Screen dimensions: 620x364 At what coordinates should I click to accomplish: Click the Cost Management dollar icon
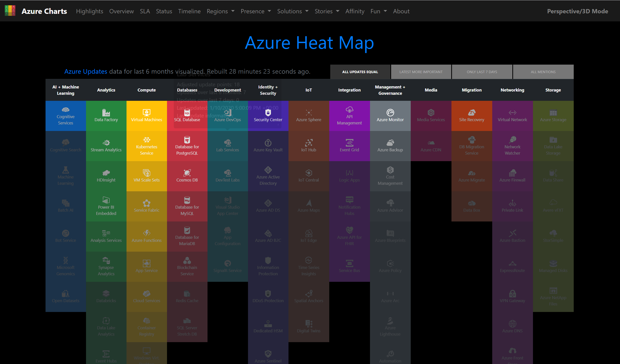[x=390, y=170]
